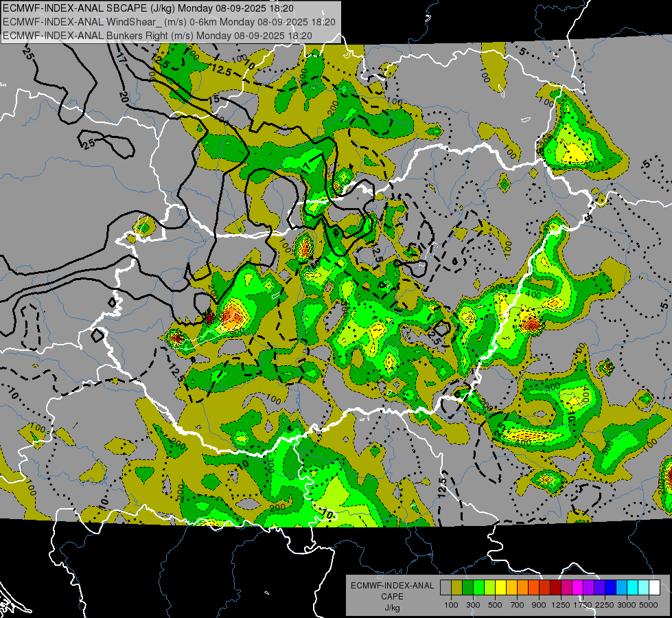The image size is (672, 618).
Task: Select the dark green swatch in the CAPE legend
Action: 467,588
